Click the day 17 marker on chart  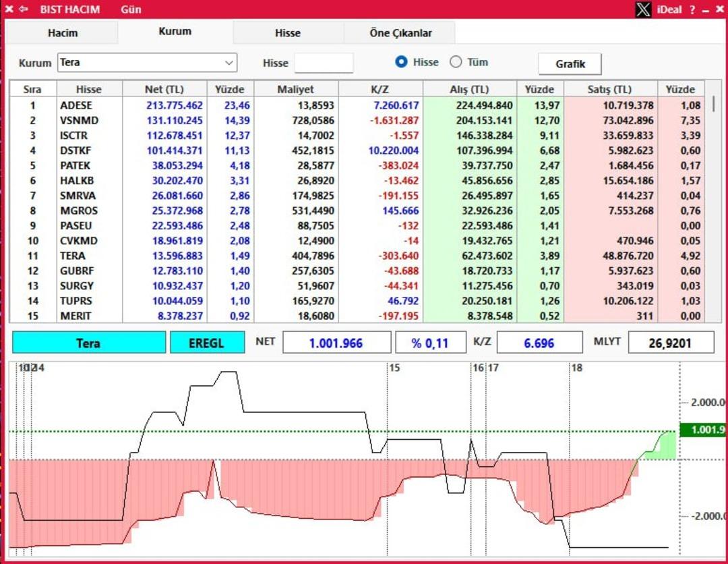point(493,368)
